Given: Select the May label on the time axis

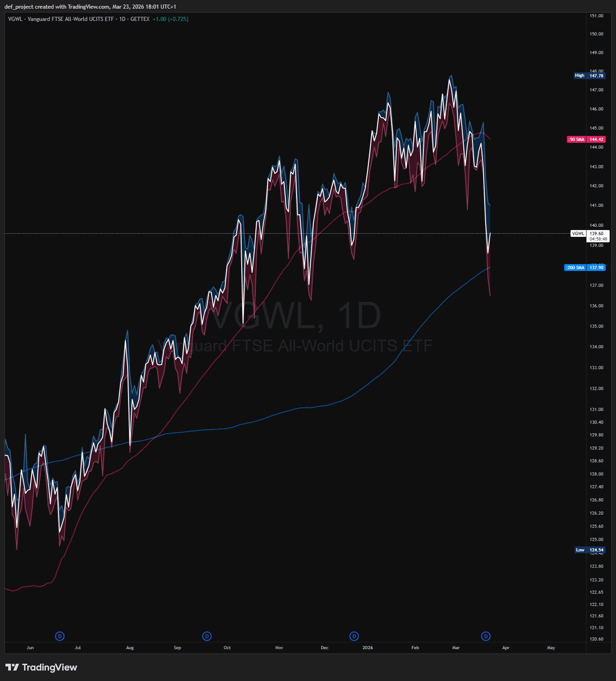Looking at the screenshot, I should 551,648.
